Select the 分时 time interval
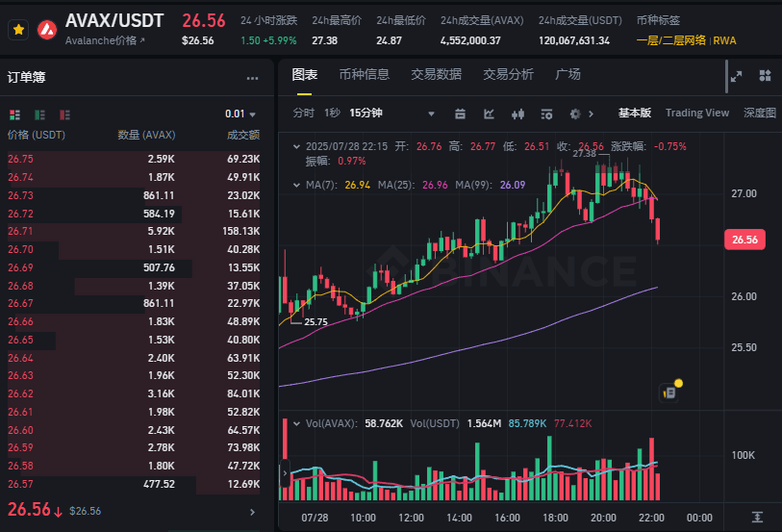 tap(303, 114)
